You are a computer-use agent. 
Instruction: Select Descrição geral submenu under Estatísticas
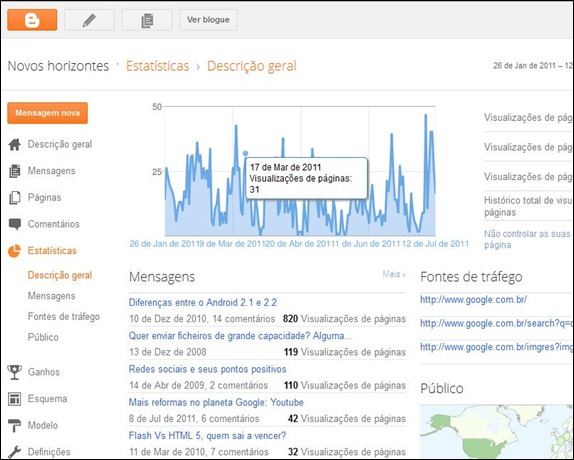(x=60, y=275)
